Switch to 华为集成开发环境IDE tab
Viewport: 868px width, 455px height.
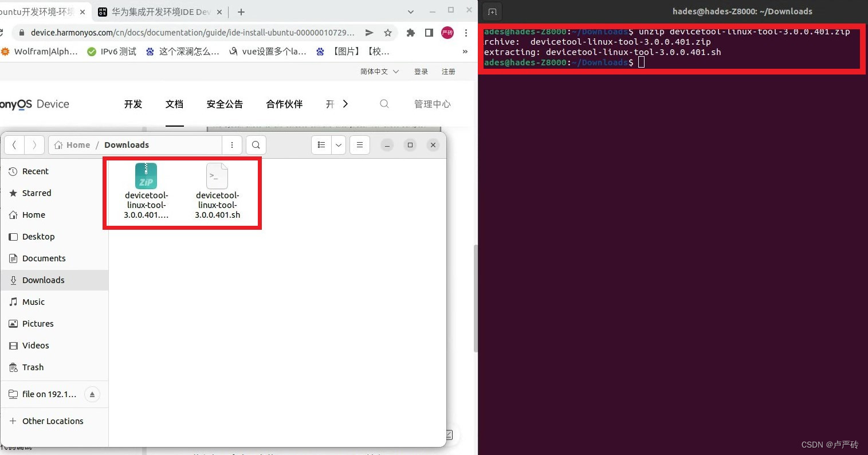(x=160, y=11)
